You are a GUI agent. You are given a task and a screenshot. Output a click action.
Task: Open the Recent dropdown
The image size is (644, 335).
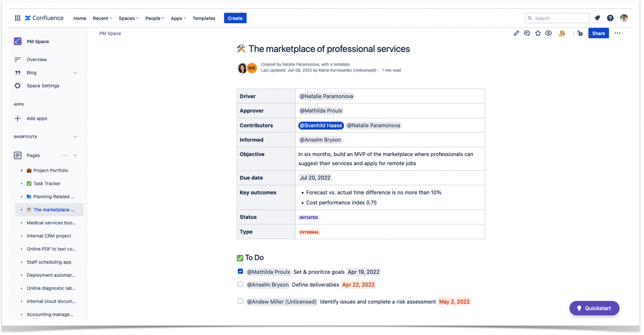[102, 18]
